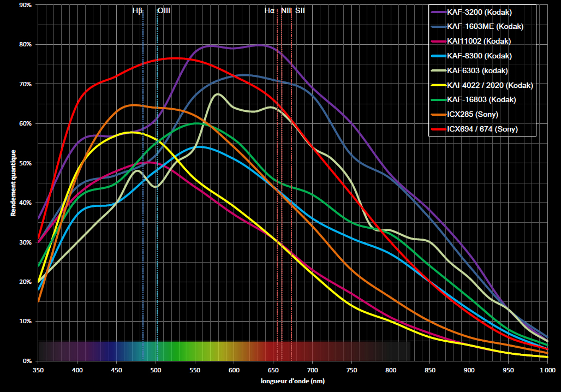
Task: Click the longueur d'onde (nm) axis title
Action: click(293, 381)
